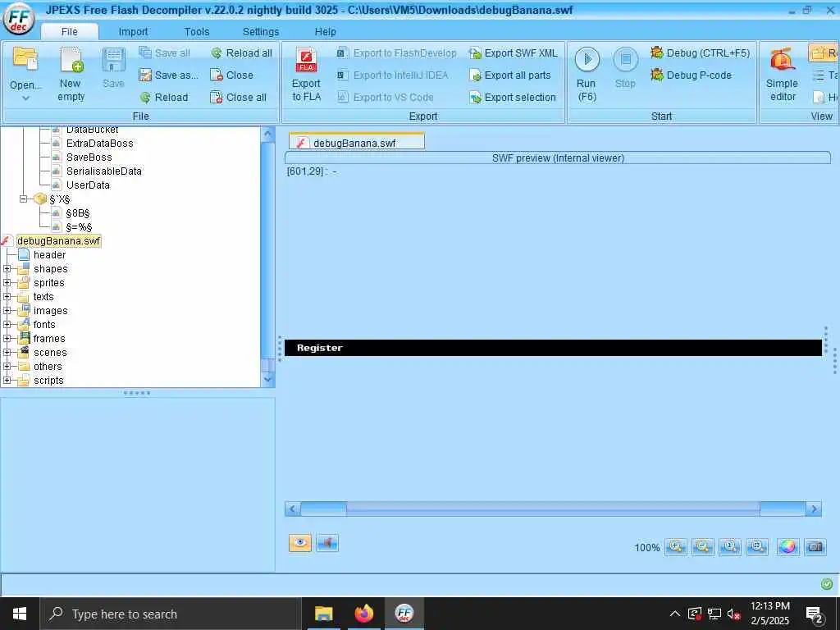840x630 pixels.
Task: Open the File ribbon tab
Action: point(69,32)
